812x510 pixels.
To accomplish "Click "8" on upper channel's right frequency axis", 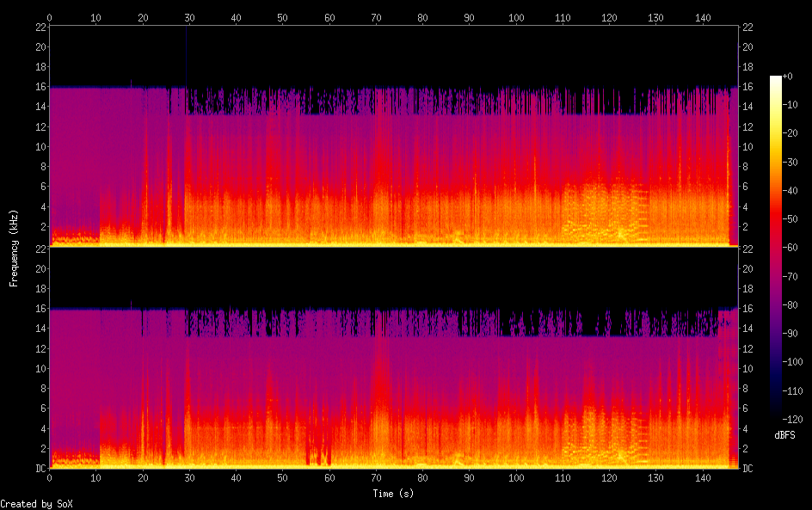I will [745, 166].
